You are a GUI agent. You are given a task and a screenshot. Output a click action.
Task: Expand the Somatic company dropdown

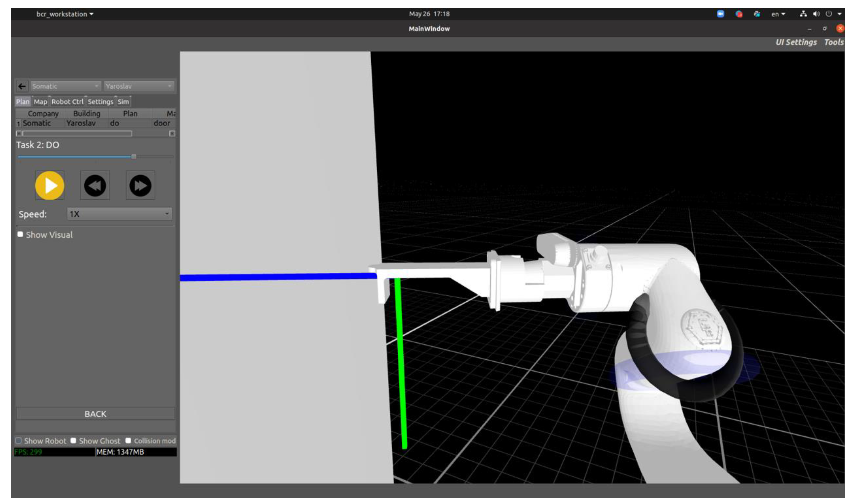pos(65,86)
